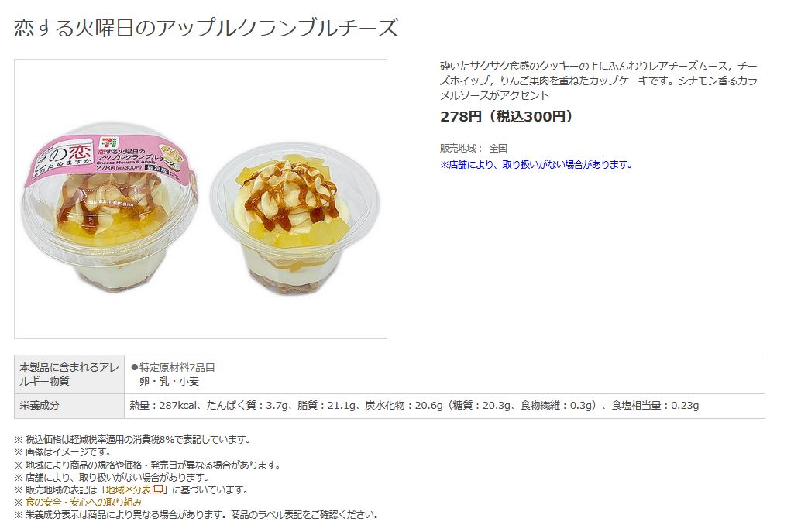Click the external-window icon beside 地域区分表
801x532 pixels.
click(x=158, y=489)
